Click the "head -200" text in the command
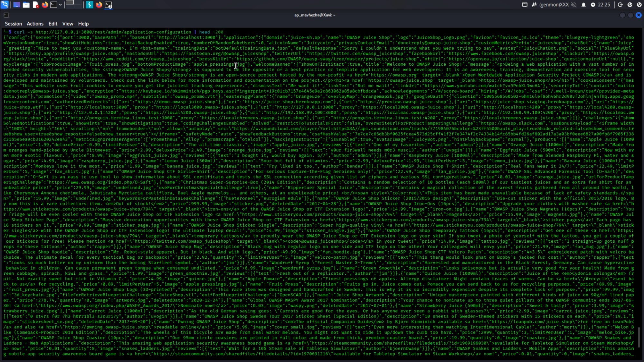644x362 pixels. [x=211, y=32]
